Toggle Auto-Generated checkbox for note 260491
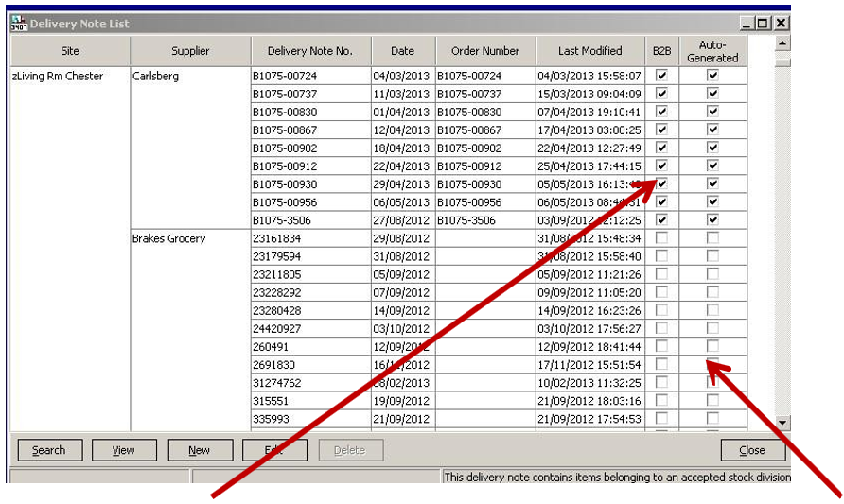Screen dimensions: 844x504 712,346
